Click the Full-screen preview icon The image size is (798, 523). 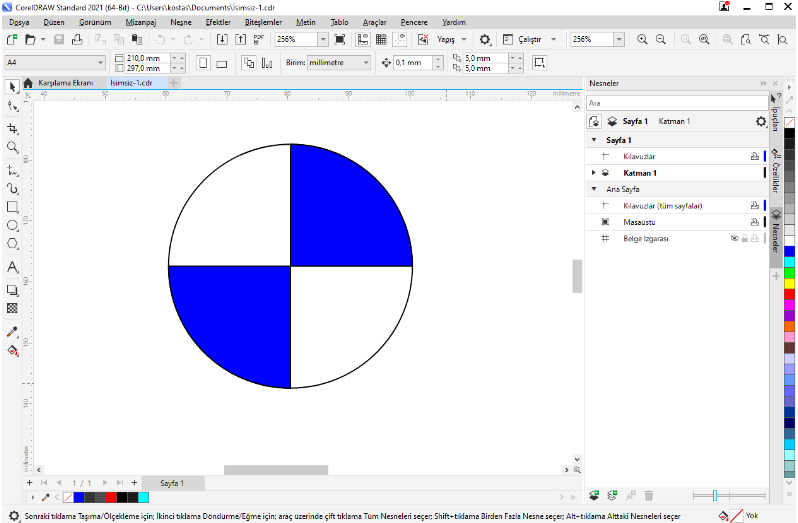(340, 39)
